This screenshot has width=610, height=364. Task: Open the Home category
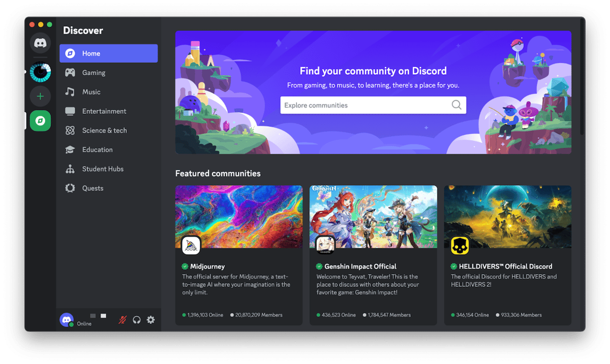click(108, 54)
